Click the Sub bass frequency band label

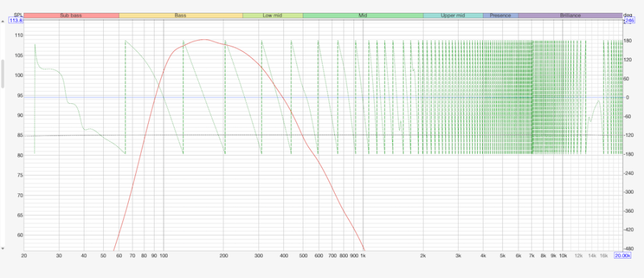point(71,16)
